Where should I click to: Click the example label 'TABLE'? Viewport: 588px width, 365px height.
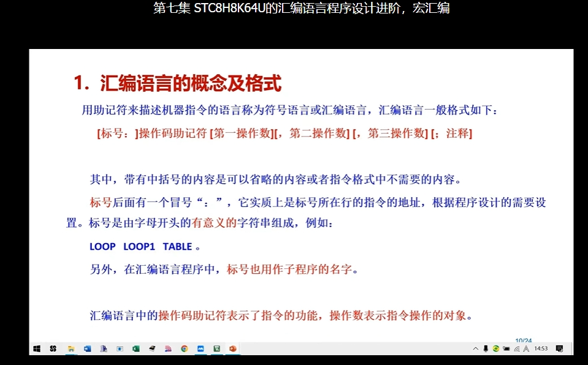tap(177, 247)
